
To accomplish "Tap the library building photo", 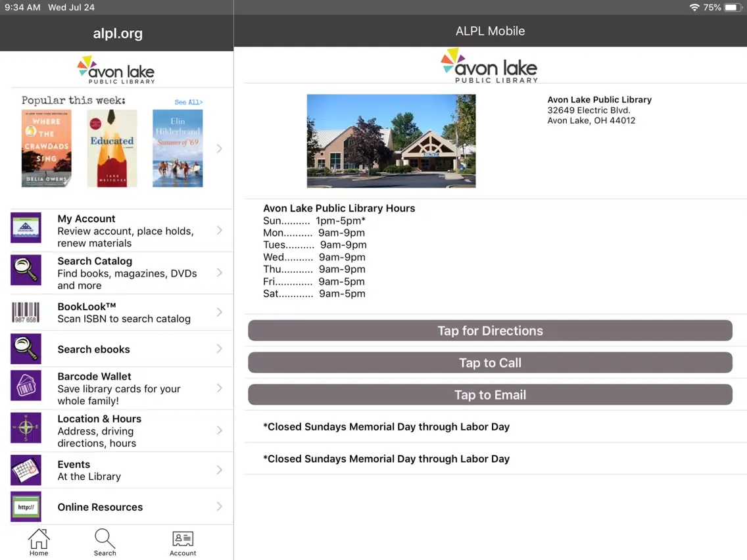I will (391, 141).
